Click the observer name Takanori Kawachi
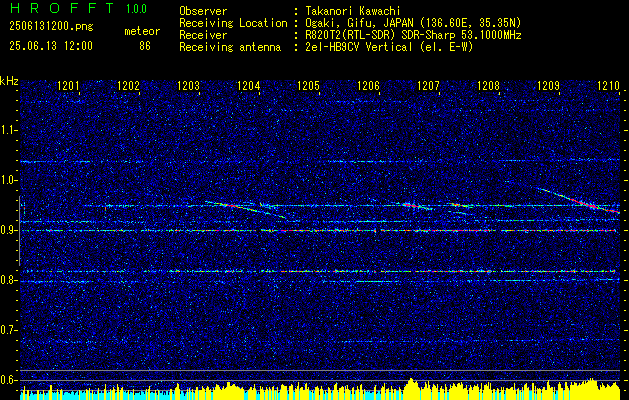Image resolution: width=629 pixels, height=400 pixels. click(x=354, y=12)
